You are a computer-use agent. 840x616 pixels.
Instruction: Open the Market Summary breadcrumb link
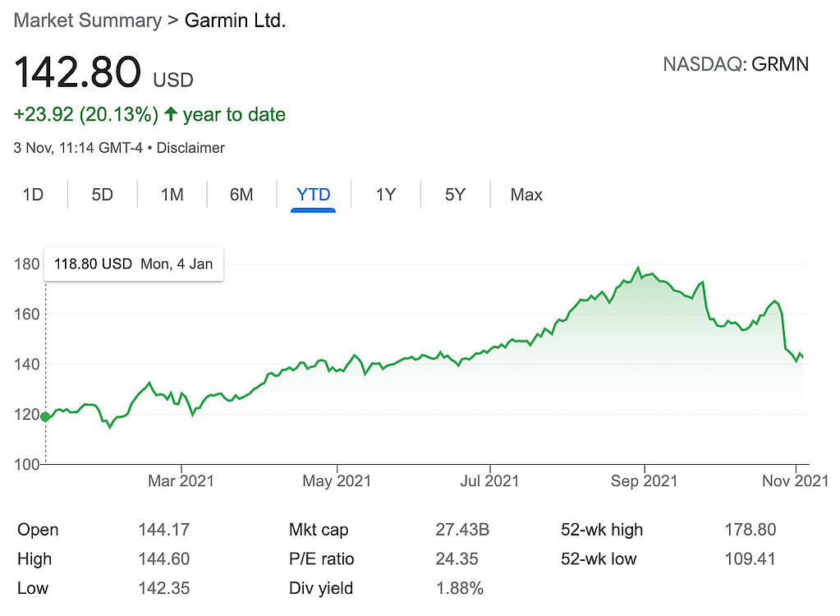tap(88, 21)
